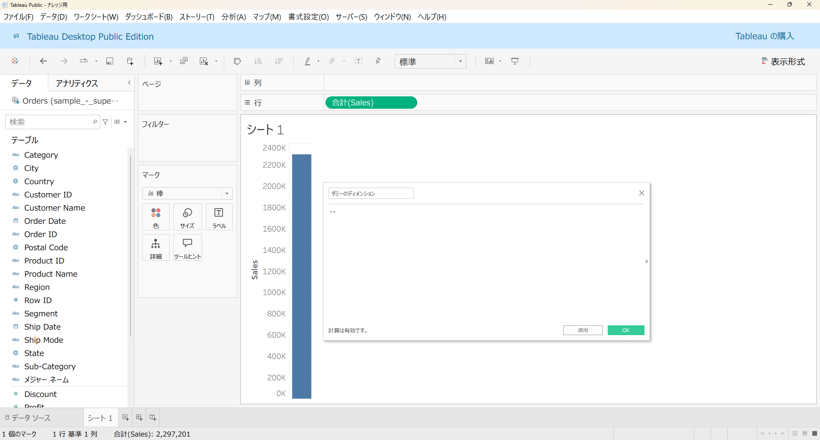Click OK in the calculation dialog
This screenshot has width=820, height=440.
(x=625, y=330)
